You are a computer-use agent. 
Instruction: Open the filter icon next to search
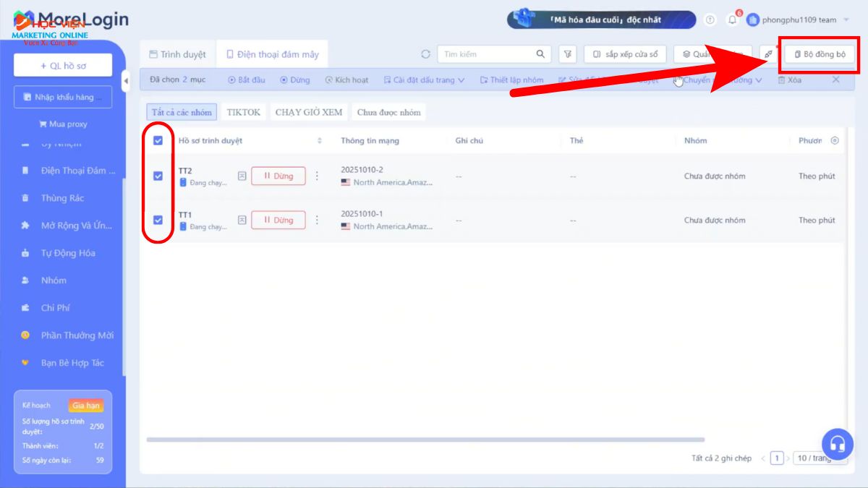[569, 54]
